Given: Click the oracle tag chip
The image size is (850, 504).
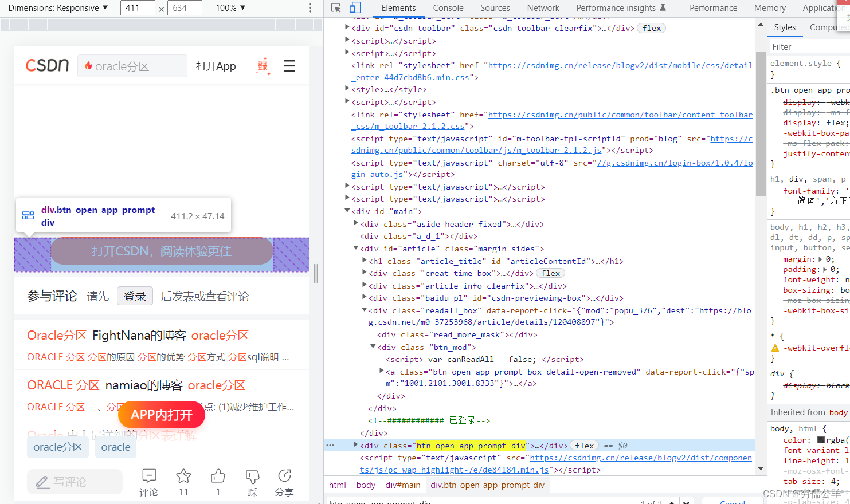Looking at the screenshot, I should point(116,447).
